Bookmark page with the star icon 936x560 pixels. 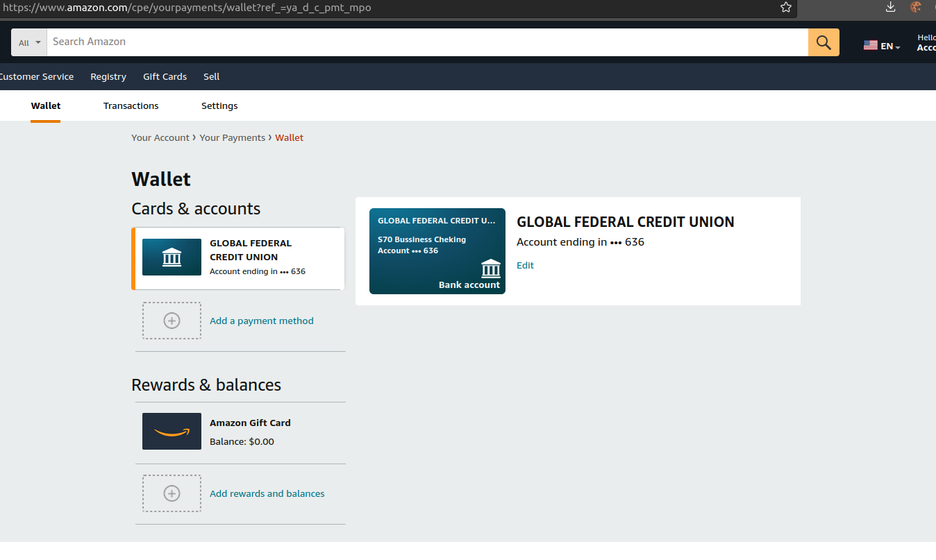786,8
